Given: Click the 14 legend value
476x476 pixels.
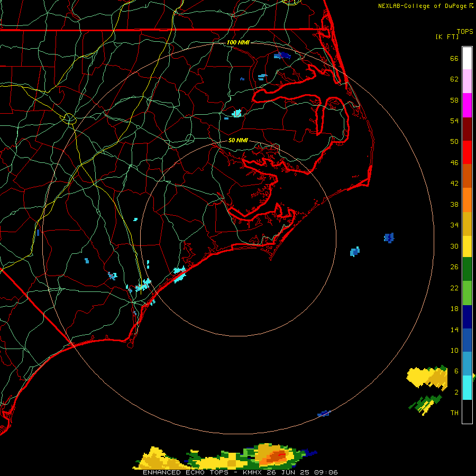Looking at the screenshot, I should [454, 329].
